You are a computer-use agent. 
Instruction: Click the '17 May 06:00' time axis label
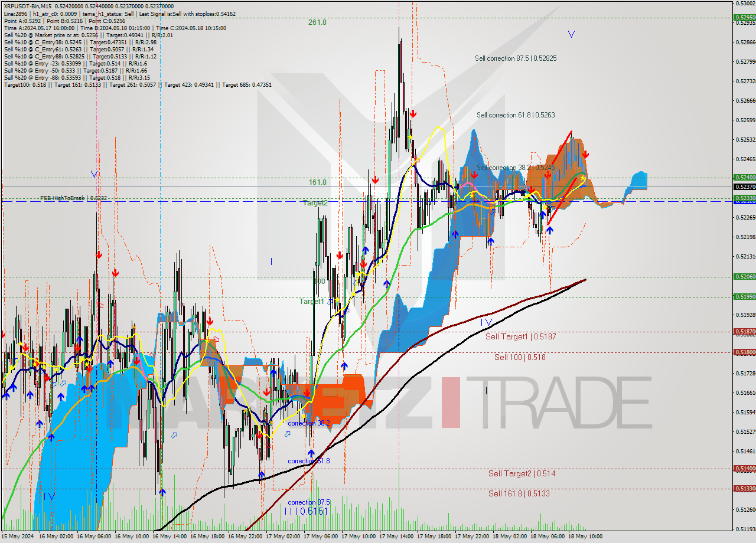click(322, 537)
